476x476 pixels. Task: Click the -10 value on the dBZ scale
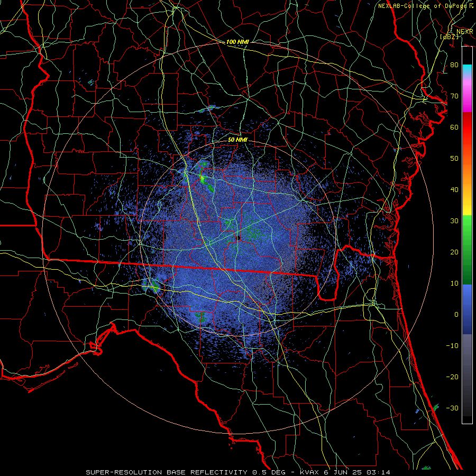[452, 346]
